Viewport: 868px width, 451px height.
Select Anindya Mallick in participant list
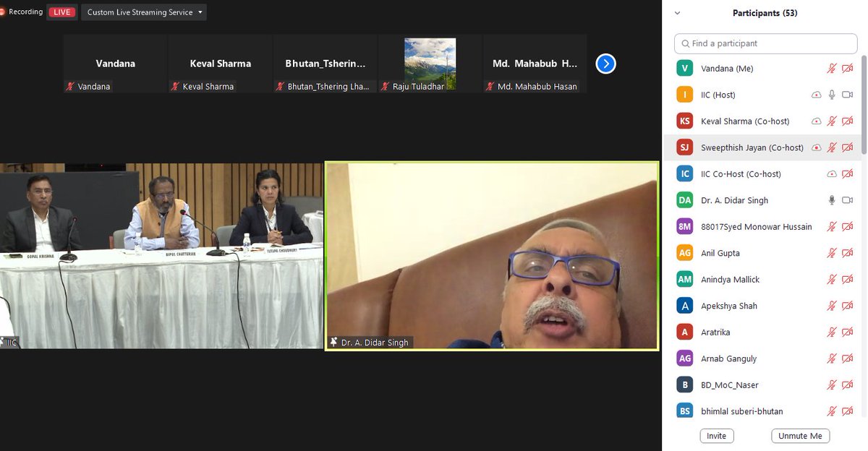(x=763, y=279)
